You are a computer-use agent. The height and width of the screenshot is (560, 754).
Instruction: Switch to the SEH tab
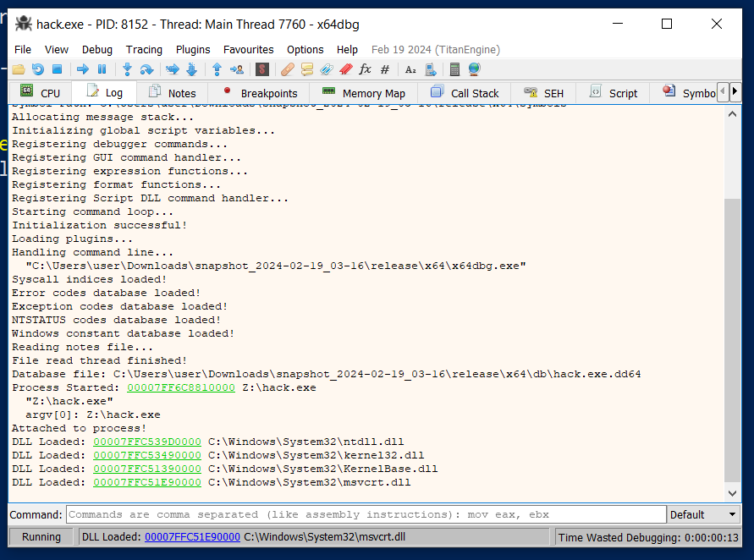(543, 93)
